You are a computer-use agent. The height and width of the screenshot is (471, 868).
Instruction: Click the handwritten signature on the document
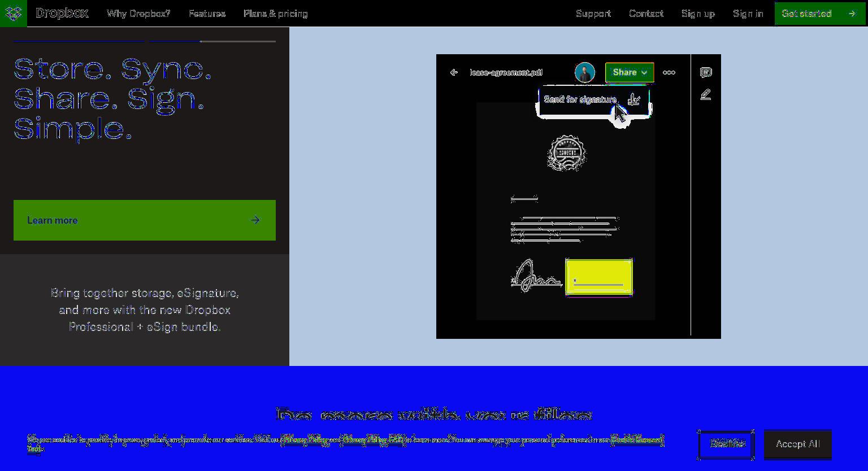(x=535, y=276)
